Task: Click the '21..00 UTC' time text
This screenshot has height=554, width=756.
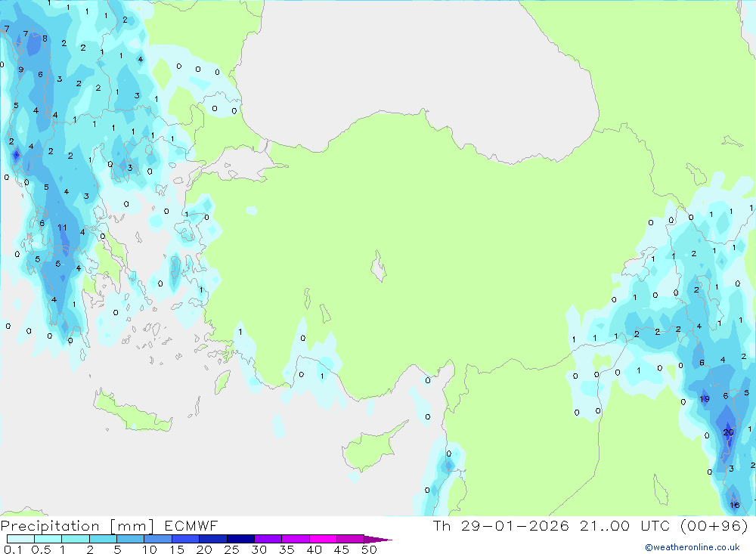Action: [x=624, y=525]
